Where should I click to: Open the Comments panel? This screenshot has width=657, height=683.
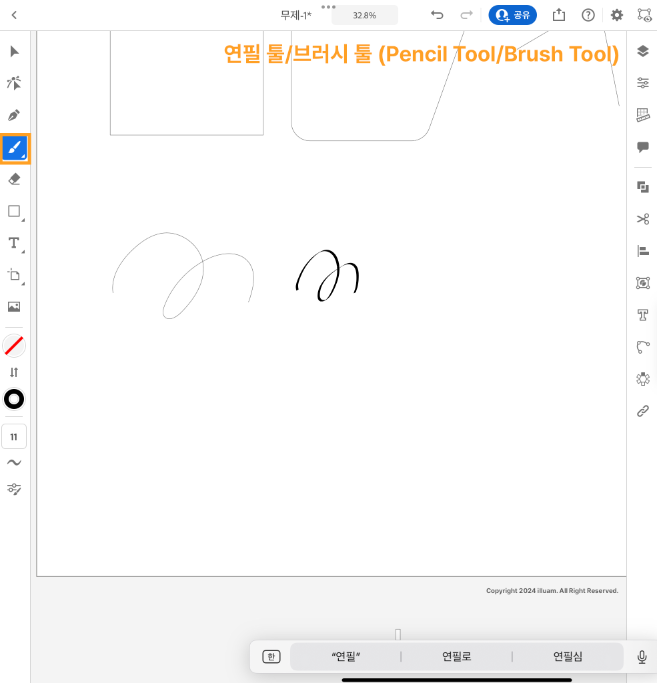pyautogui.click(x=643, y=147)
